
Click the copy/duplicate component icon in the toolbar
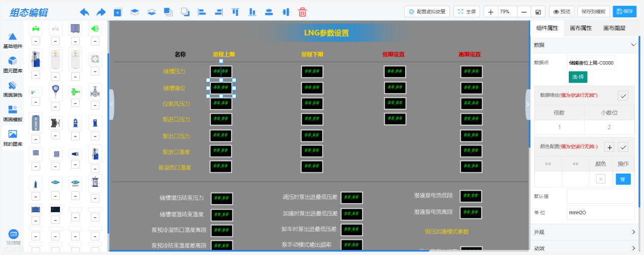click(118, 12)
